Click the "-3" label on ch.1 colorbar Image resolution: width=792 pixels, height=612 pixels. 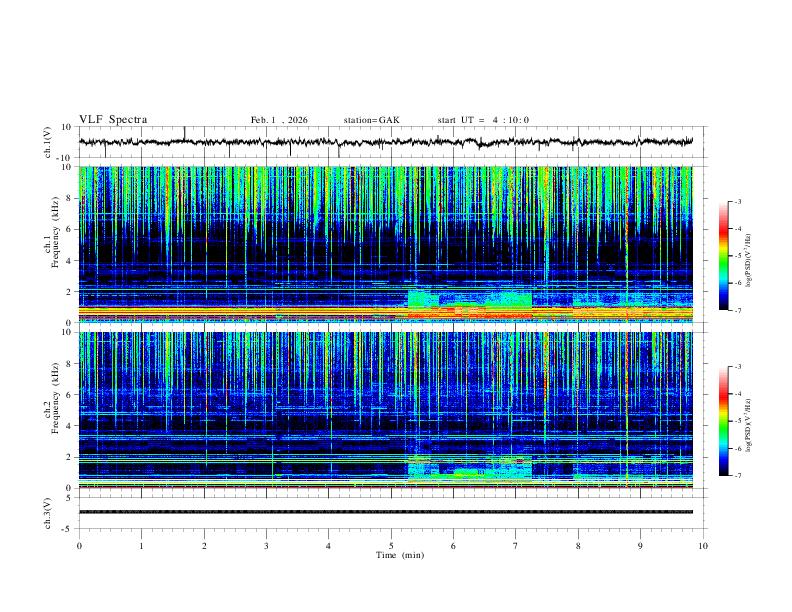pos(737,201)
